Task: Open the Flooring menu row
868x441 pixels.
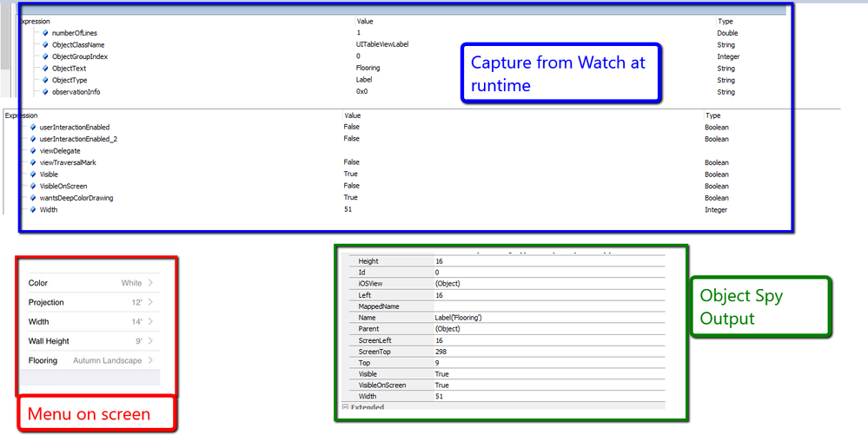Action: click(90, 360)
